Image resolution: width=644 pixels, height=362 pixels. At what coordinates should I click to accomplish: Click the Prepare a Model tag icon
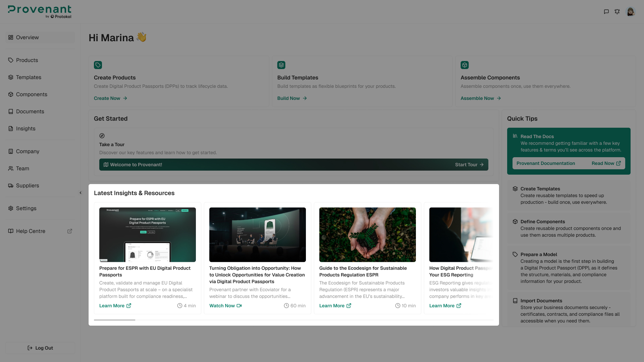pos(515,254)
